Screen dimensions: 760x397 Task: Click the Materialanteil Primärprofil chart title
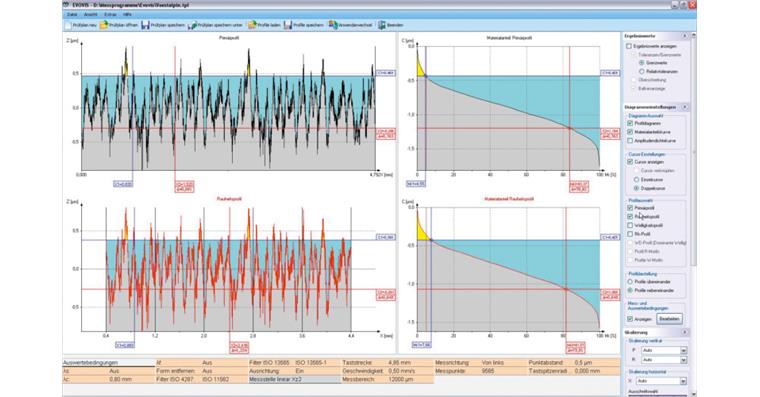(x=508, y=37)
